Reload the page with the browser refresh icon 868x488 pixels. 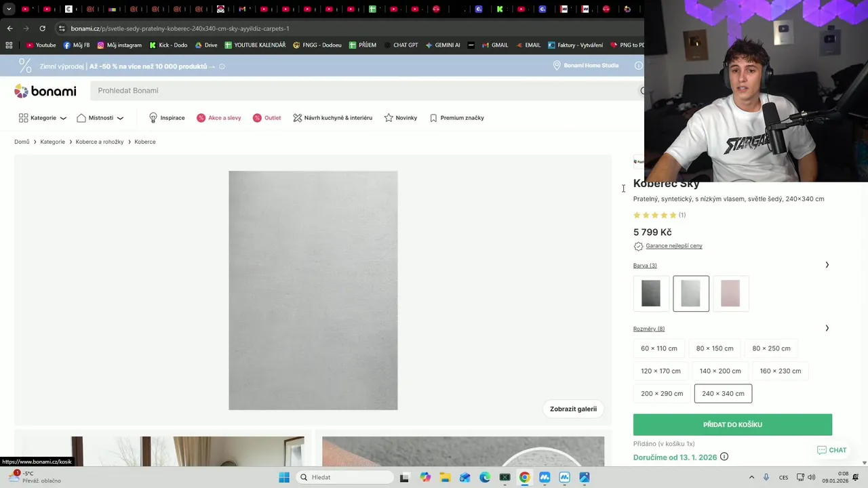pos(42,28)
